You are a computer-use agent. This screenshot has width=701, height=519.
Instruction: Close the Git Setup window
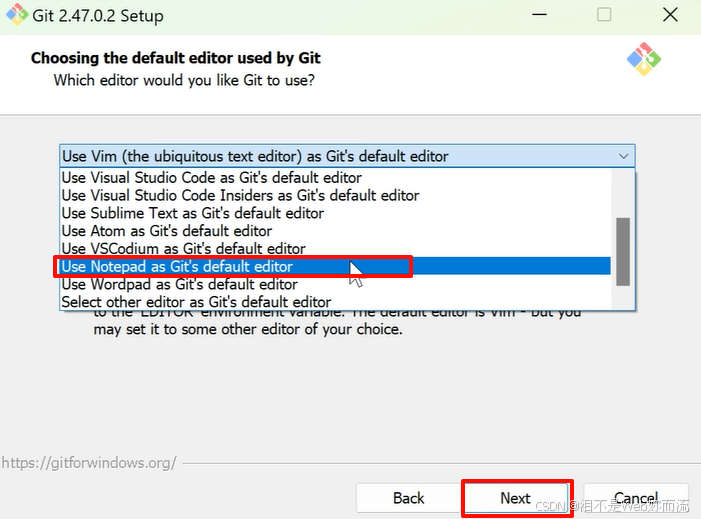click(x=670, y=15)
